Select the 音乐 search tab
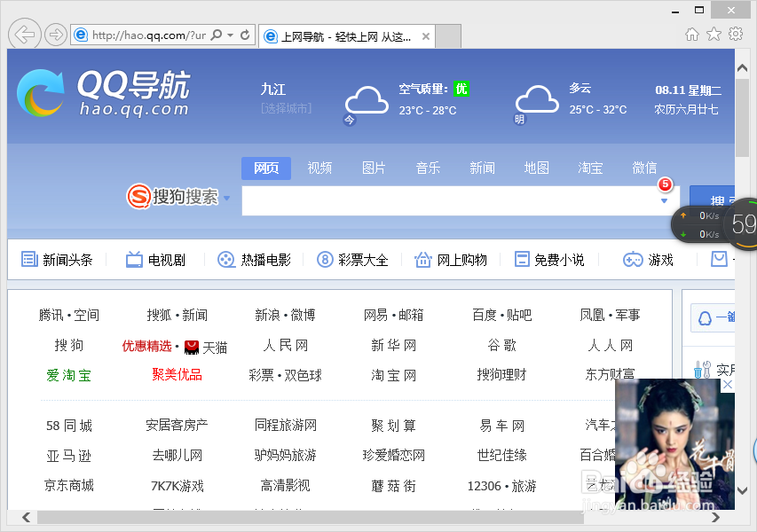This screenshot has width=757, height=532. 428,168
